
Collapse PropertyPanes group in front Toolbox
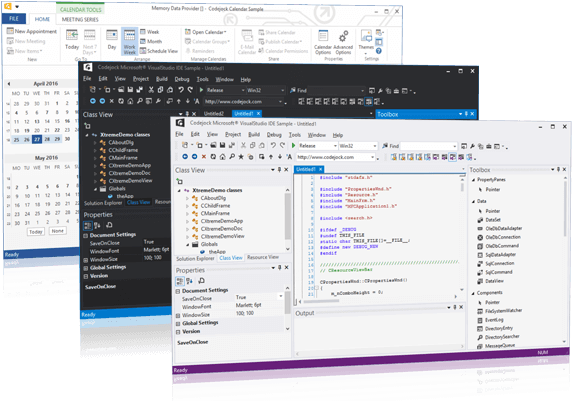473,180
